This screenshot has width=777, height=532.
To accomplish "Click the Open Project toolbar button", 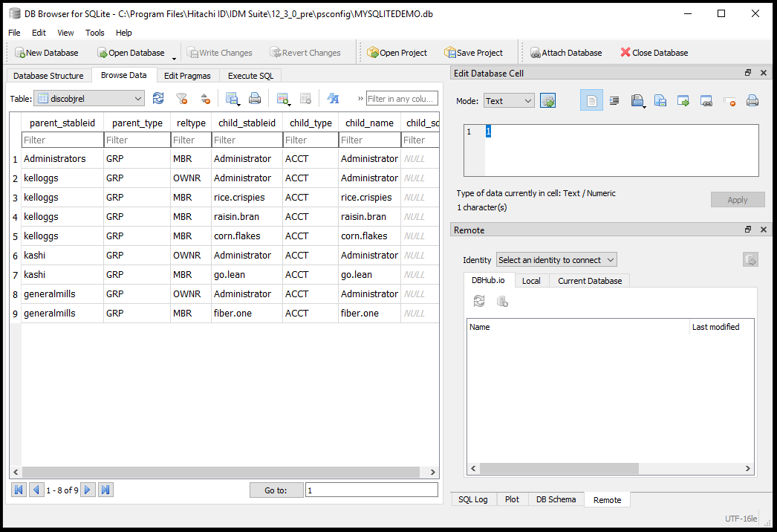I will click(397, 53).
